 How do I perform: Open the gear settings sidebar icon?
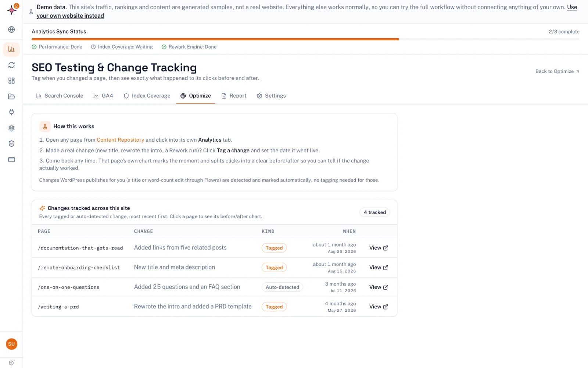(x=11, y=128)
